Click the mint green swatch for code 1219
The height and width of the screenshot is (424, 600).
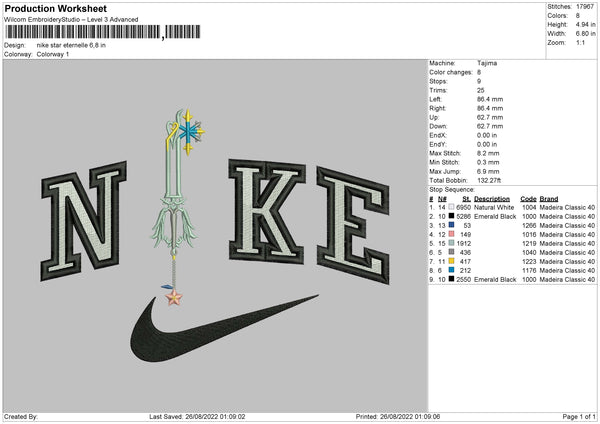tap(452, 243)
